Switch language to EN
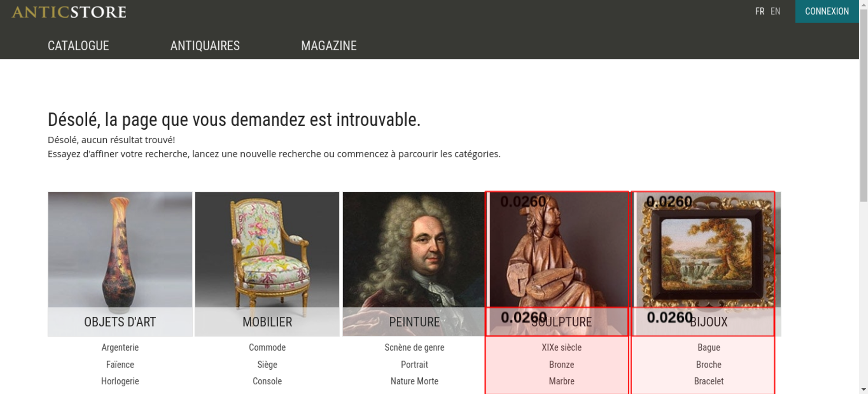 click(776, 11)
